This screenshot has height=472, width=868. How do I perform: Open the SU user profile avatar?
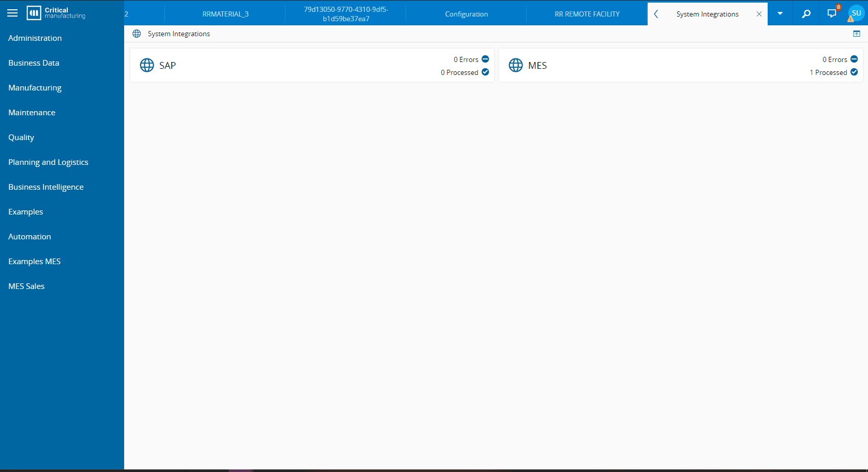[x=856, y=13]
